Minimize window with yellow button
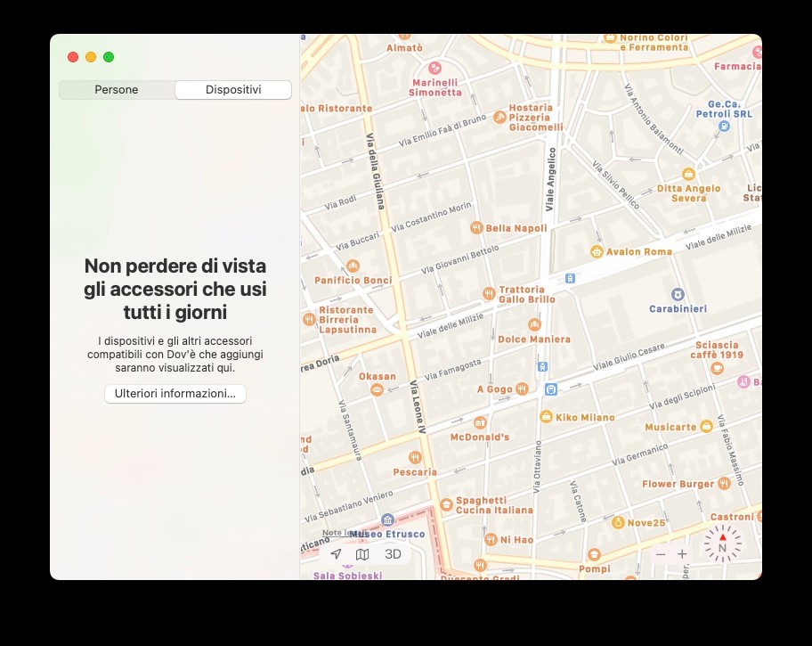The width and height of the screenshot is (812, 646). (91, 57)
